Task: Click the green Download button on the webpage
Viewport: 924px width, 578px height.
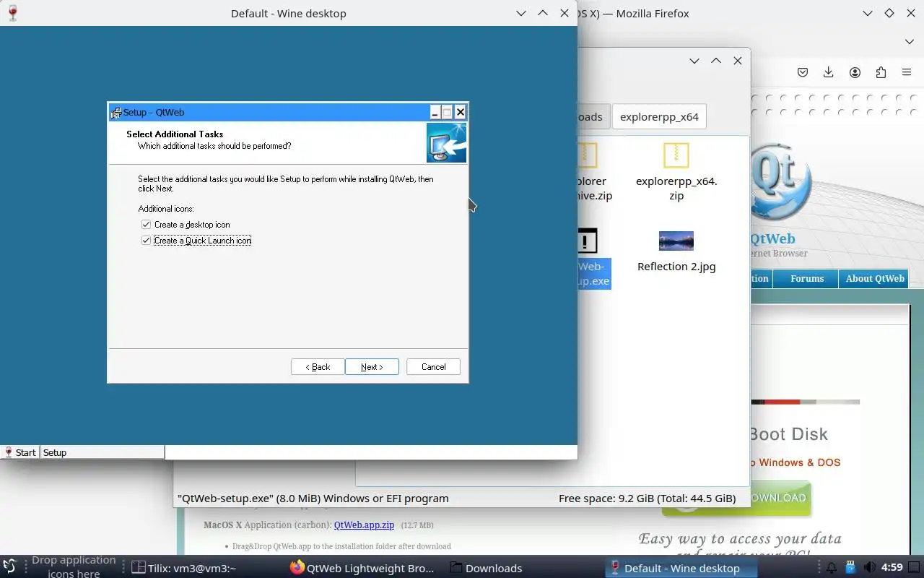Action: (x=737, y=499)
